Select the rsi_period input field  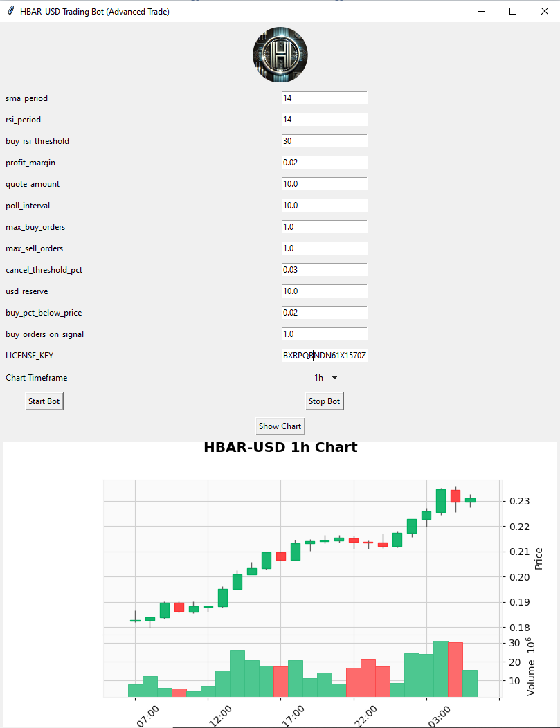click(324, 119)
